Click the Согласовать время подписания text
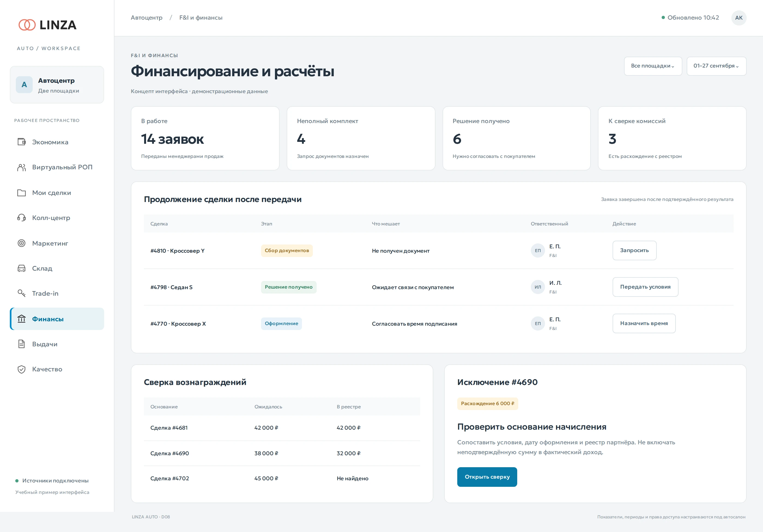763x532 pixels. [x=414, y=324]
